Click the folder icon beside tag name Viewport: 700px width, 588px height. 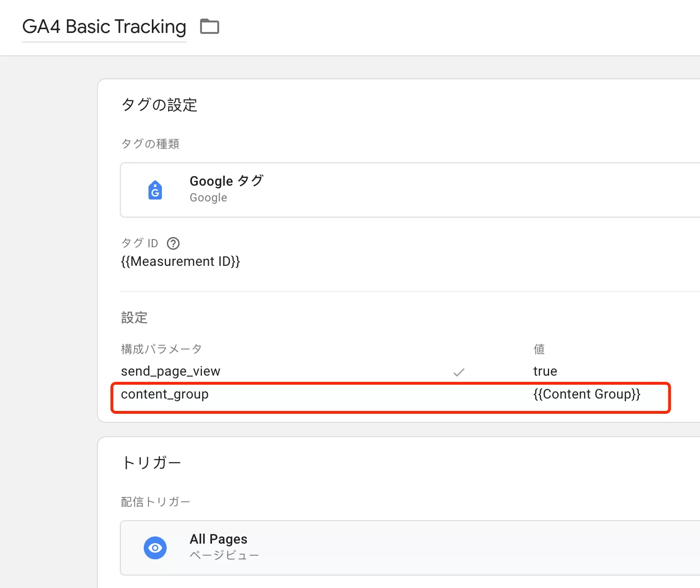pos(210,26)
